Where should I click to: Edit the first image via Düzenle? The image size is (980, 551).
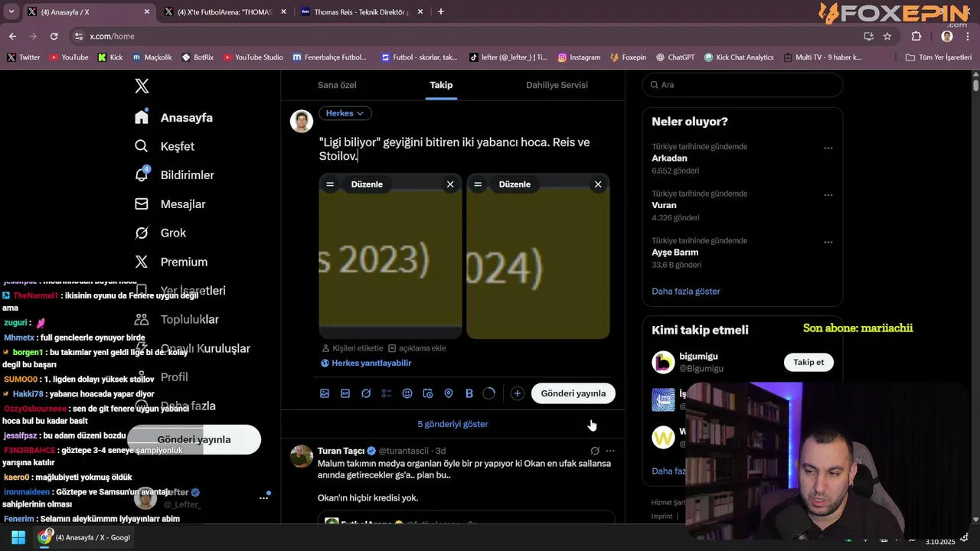[x=367, y=184]
